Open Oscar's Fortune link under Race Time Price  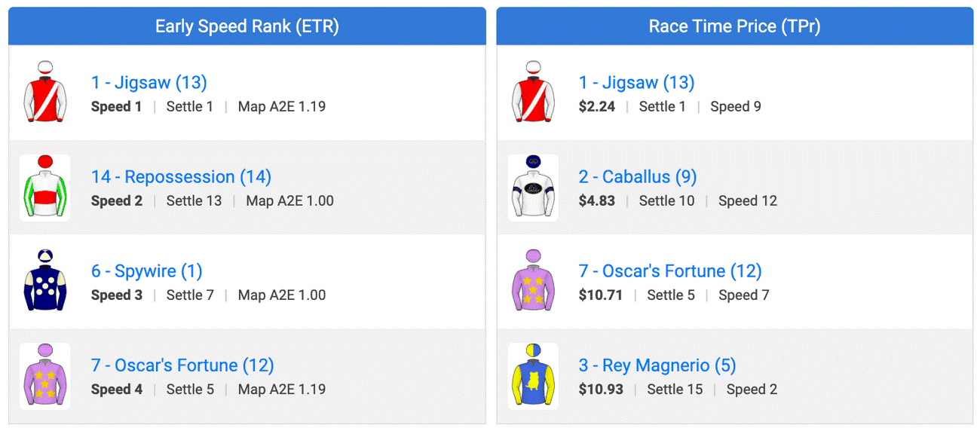669,271
